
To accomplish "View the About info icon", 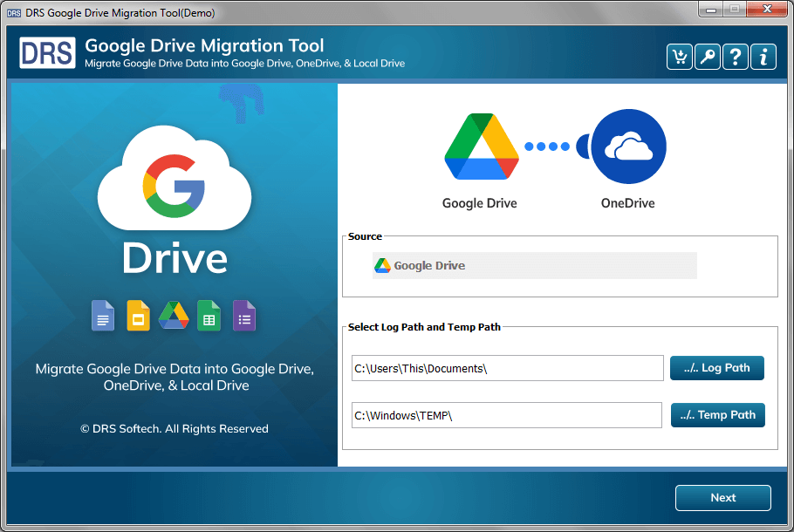I will coord(763,56).
